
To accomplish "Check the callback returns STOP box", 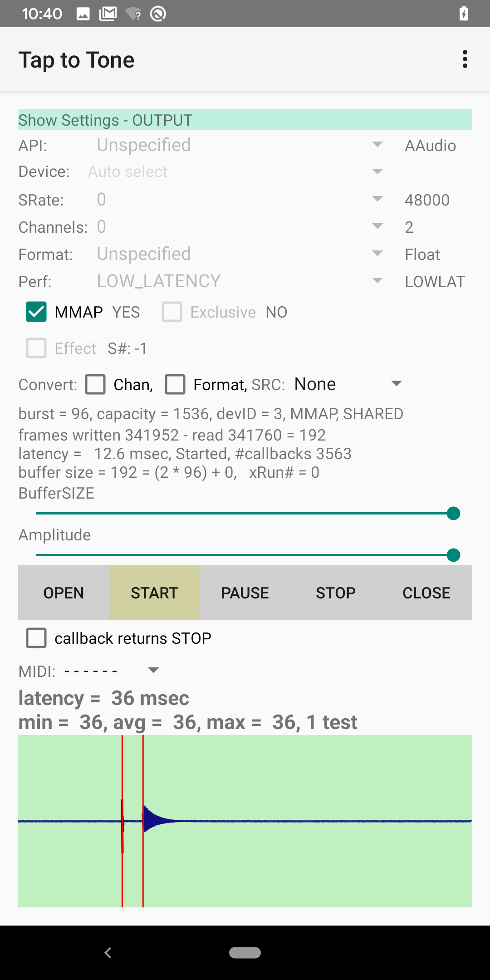I will (x=36, y=638).
